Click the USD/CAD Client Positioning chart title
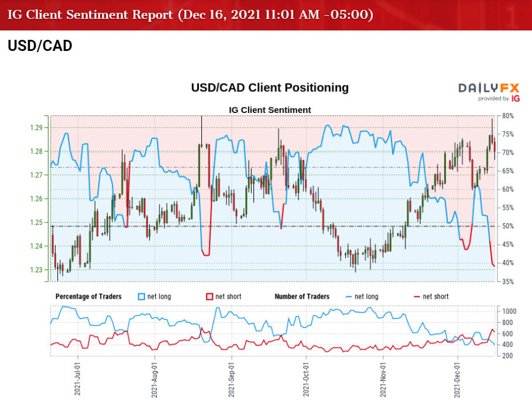Screen dimensions: 532x407 click(270, 88)
